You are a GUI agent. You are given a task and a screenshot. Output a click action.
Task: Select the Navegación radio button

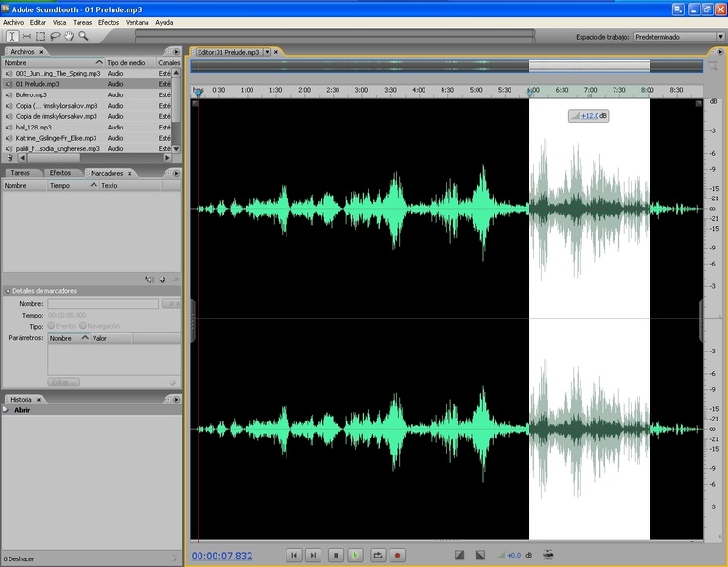pos(83,325)
